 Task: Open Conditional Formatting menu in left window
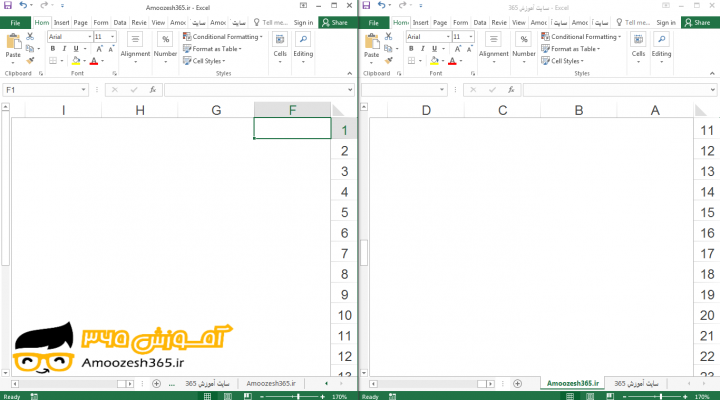[223, 36]
